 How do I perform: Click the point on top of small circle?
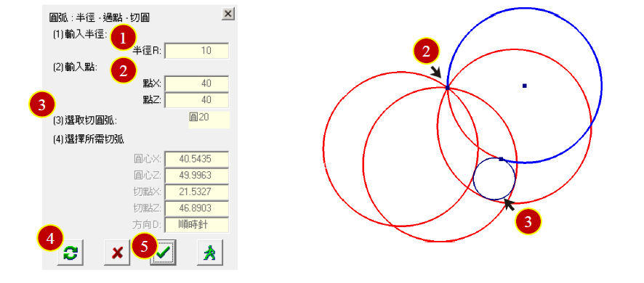501,159
